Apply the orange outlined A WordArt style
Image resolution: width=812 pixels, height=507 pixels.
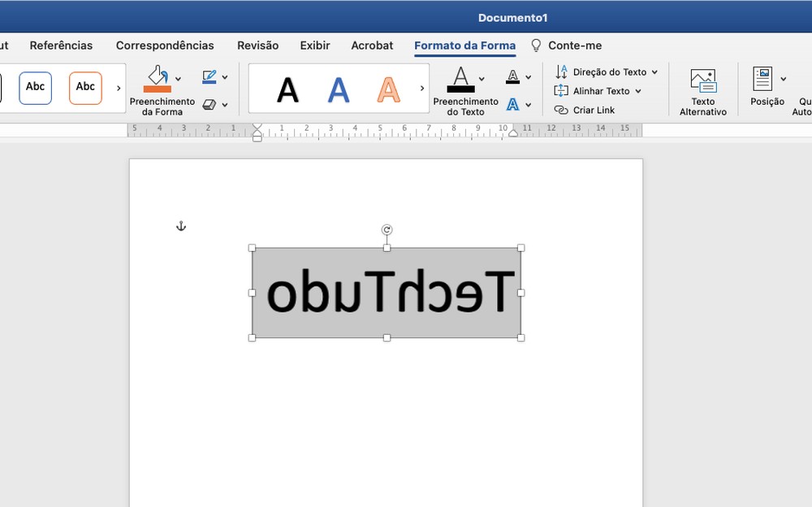point(388,89)
